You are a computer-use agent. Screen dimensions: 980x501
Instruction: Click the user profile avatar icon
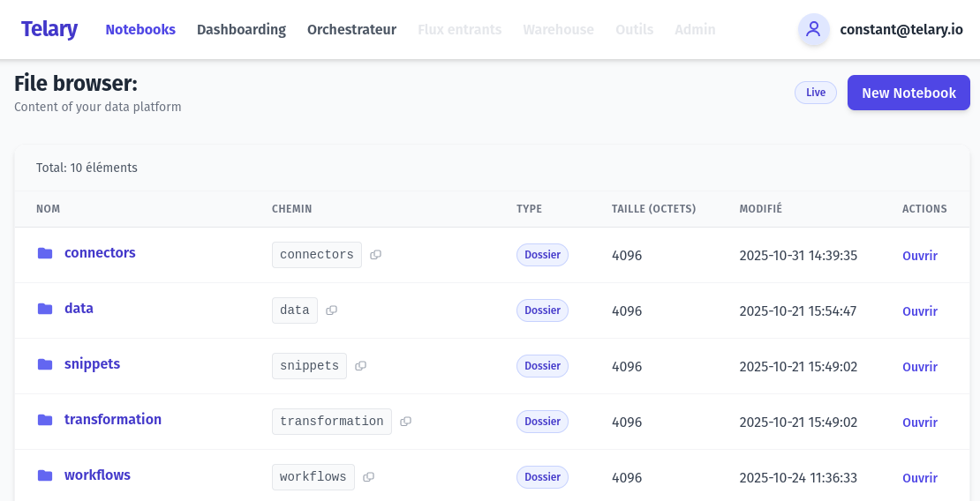click(x=813, y=29)
